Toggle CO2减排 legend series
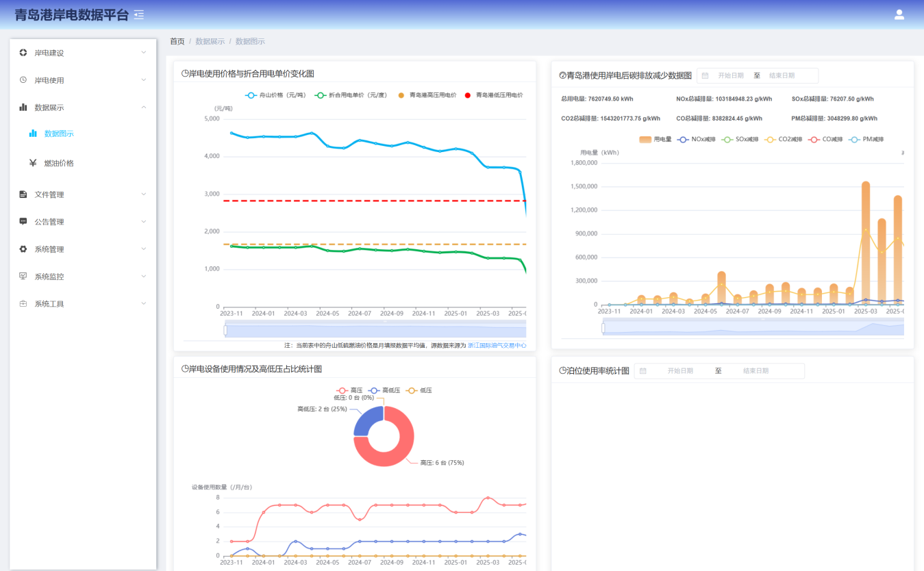 point(785,140)
